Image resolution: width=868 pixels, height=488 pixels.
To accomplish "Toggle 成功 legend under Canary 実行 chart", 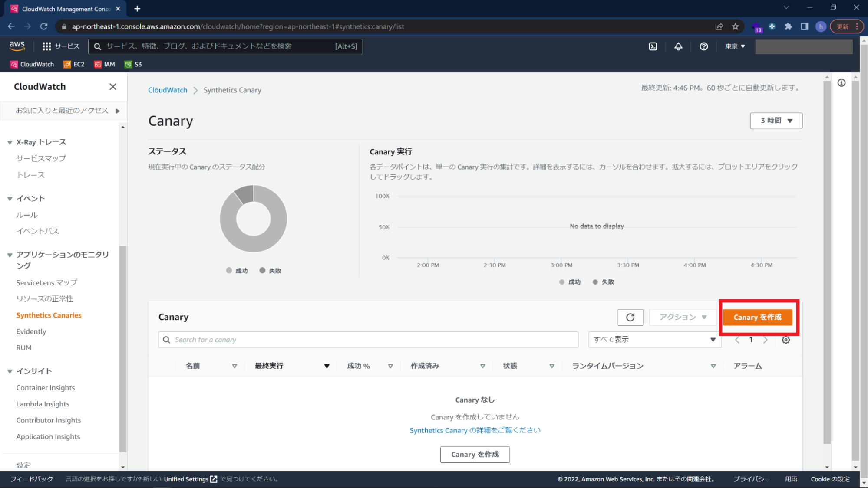I will coord(570,282).
